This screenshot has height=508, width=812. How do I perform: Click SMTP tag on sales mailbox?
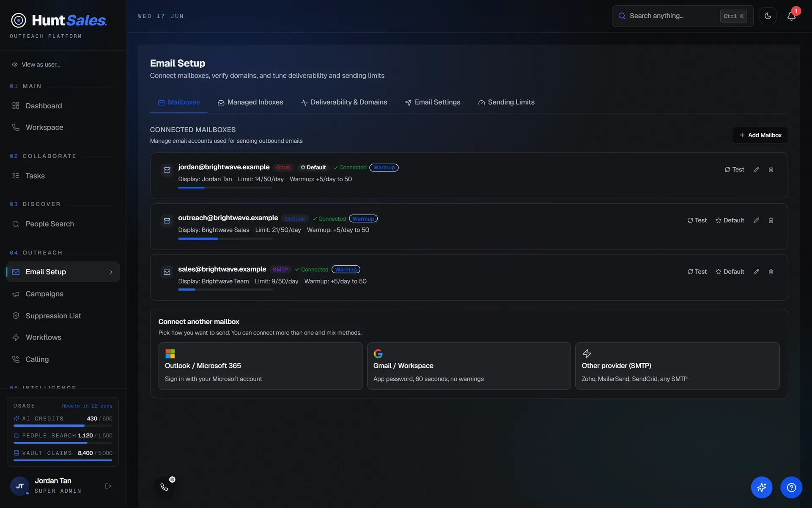[x=280, y=270]
